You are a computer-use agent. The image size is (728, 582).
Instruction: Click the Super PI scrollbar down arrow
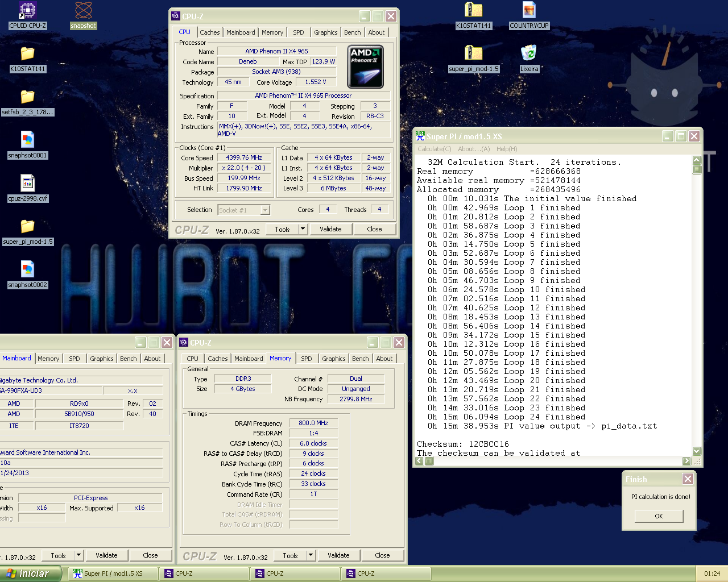coord(696,450)
